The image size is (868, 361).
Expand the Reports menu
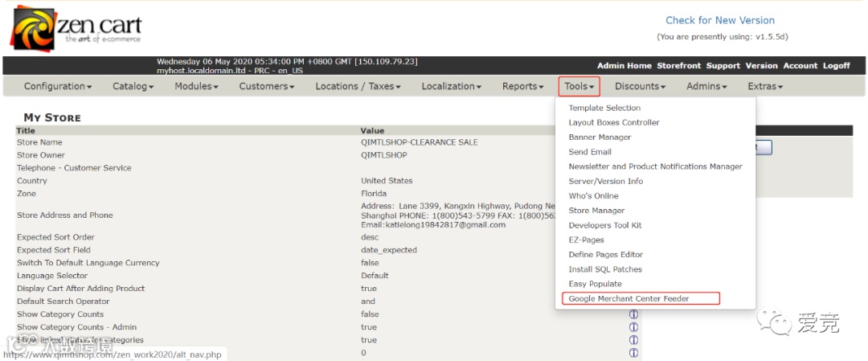click(x=523, y=86)
